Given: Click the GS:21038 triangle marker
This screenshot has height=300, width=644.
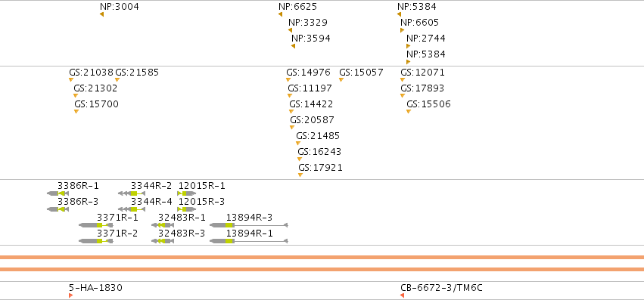Looking at the screenshot, I should tap(71, 79).
